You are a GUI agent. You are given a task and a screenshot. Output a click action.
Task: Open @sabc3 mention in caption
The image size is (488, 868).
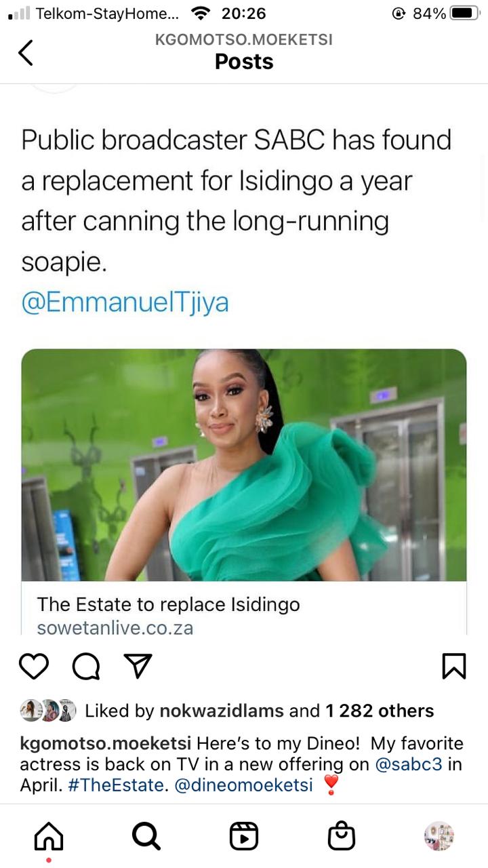(x=409, y=764)
